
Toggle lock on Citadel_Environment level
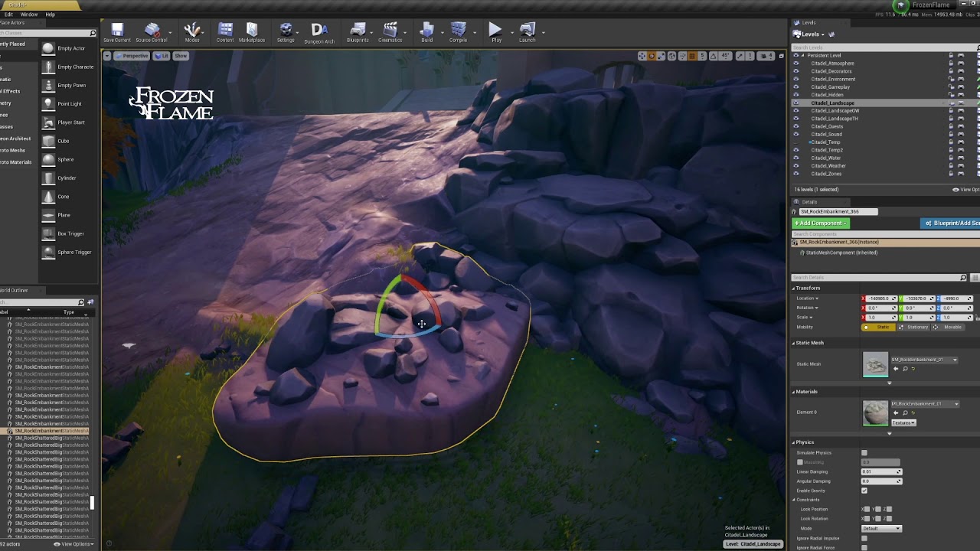[x=951, y=79]
